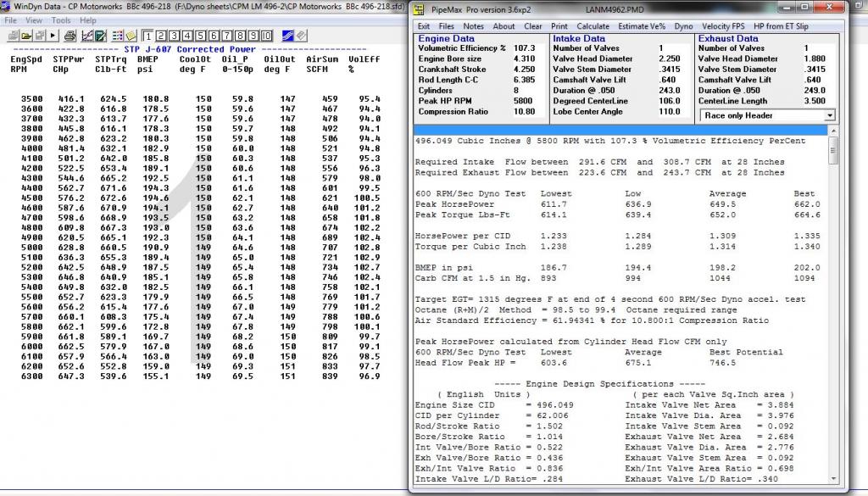Click the Peak HP RPM value field
868x496 pixels.
[x=524, y=101]
